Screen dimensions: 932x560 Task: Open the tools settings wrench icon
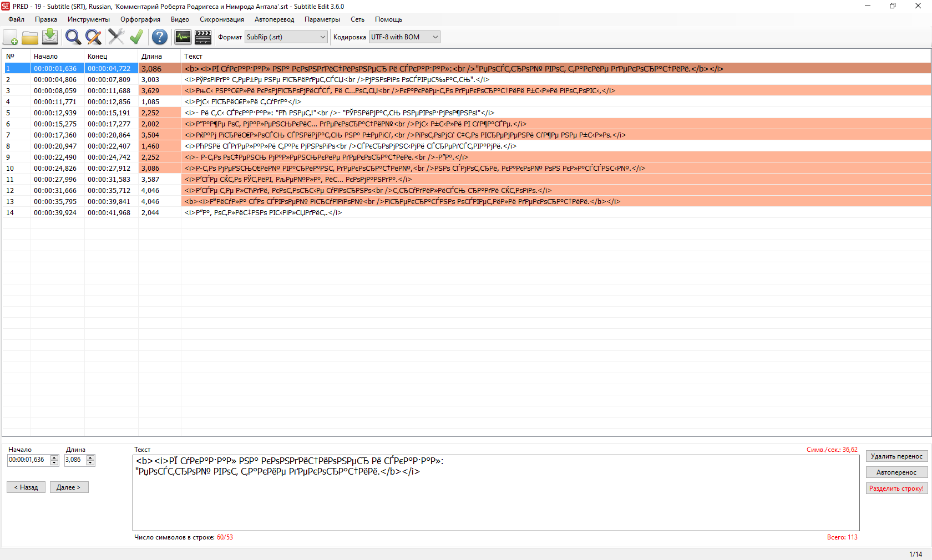(116, 37)
